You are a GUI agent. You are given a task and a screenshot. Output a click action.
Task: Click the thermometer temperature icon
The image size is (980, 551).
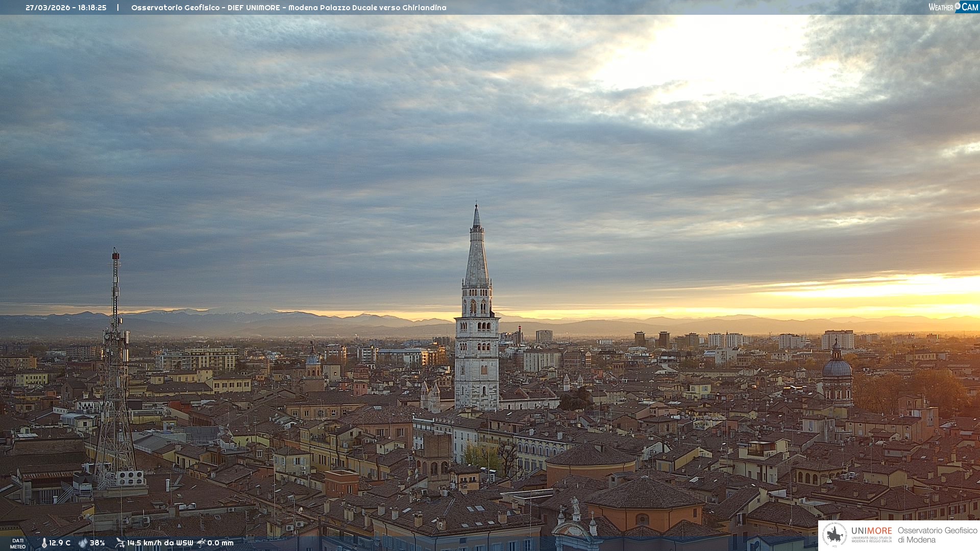coord(44,543)
